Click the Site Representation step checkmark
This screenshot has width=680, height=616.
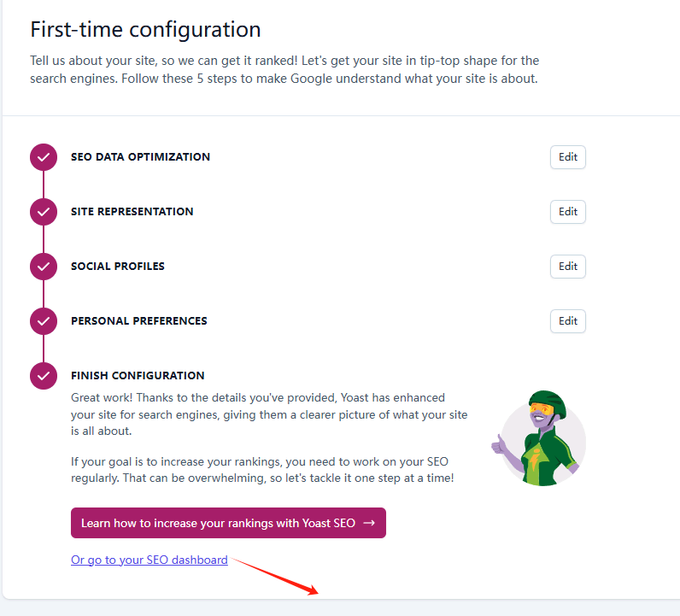coord(43,212)
